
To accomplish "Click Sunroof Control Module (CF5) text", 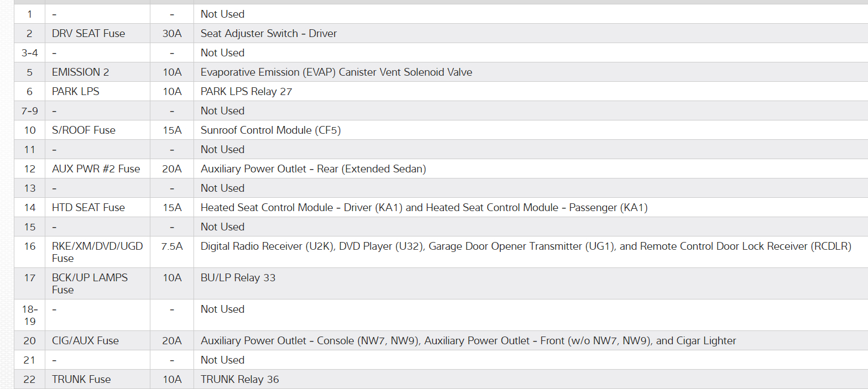I will click(x=270, y=130).
